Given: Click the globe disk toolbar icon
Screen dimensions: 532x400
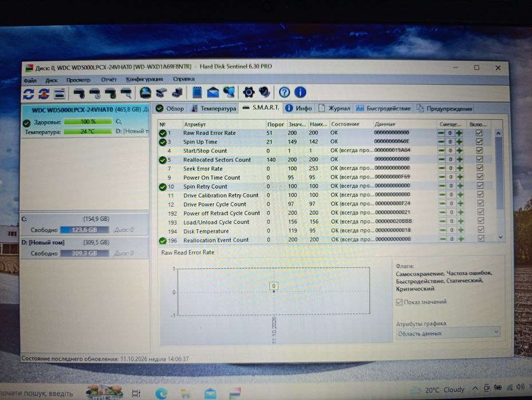Looking at the screenshot, I should tap(145, 93).
